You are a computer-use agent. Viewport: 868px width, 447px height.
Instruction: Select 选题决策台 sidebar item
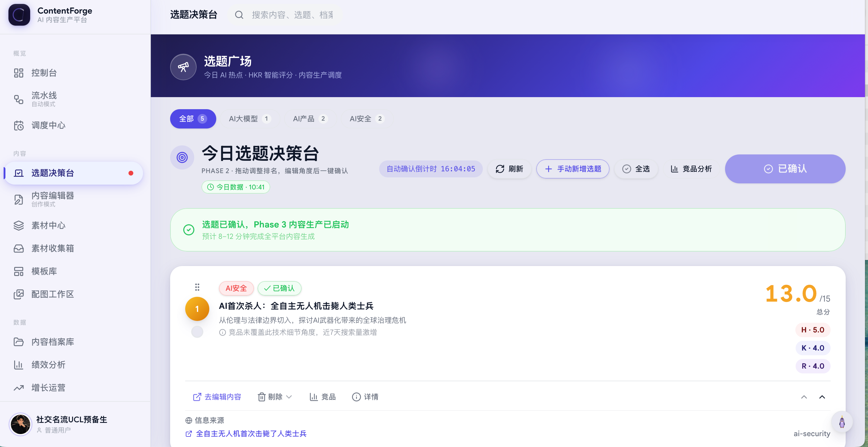click(x=73, y=173)
